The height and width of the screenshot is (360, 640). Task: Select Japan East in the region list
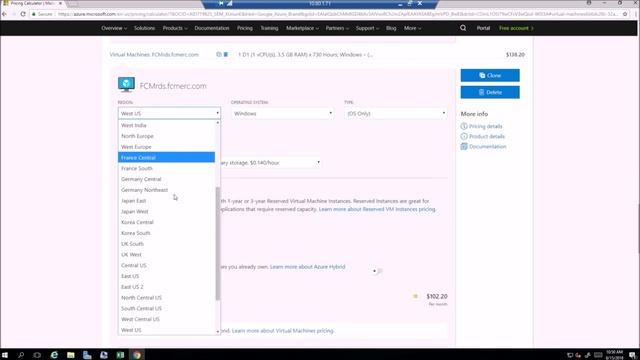[x=167, y=201]
